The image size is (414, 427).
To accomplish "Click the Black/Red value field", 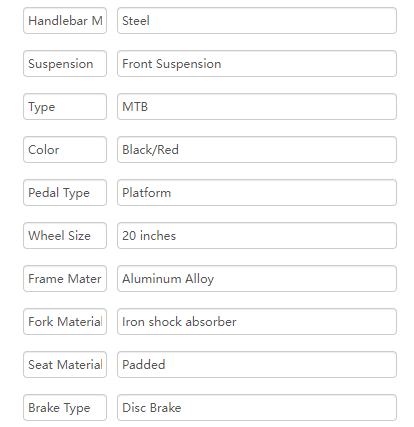I will coord(257,150).
